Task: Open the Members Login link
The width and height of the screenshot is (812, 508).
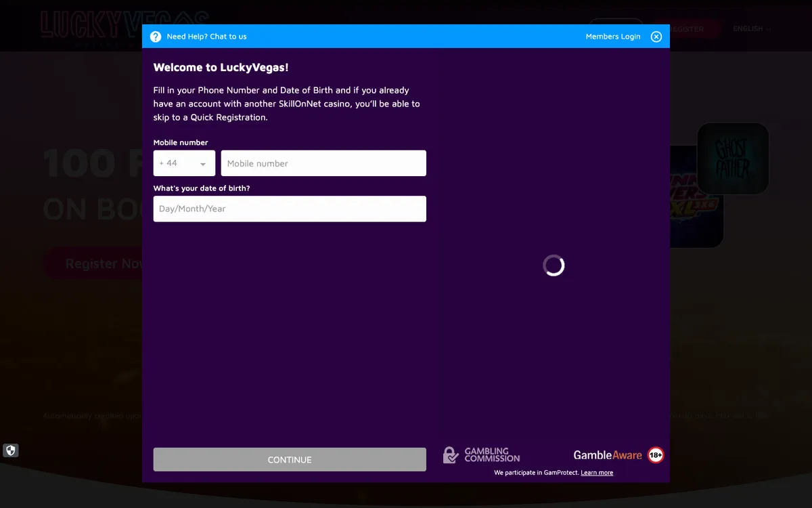Action: pyautogui.click(x=613, y=37)
